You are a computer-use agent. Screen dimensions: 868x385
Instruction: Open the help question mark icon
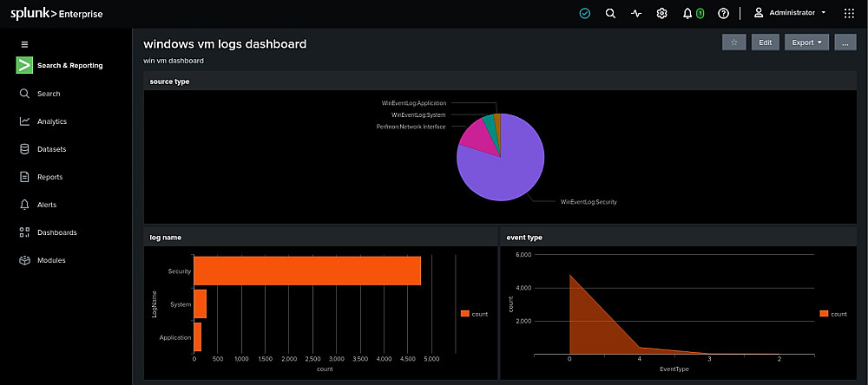(x=724, y=14)
